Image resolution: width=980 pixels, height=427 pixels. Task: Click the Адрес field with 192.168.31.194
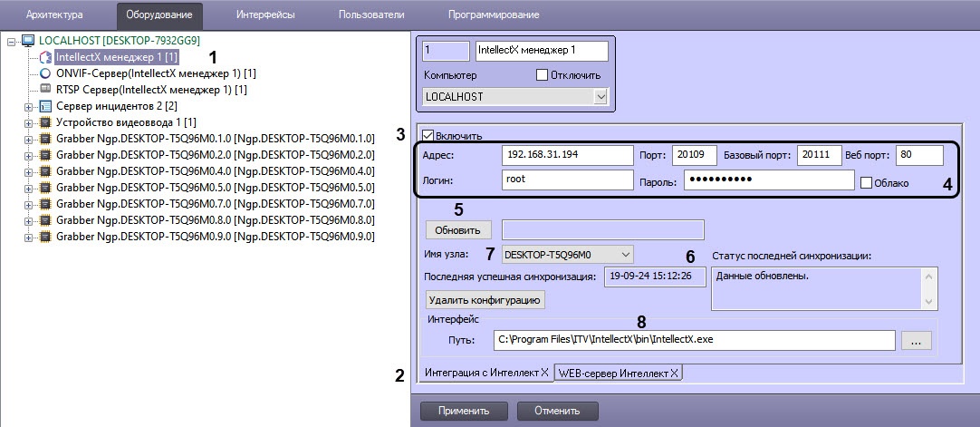pyautogui.click(x=568, y=155)
